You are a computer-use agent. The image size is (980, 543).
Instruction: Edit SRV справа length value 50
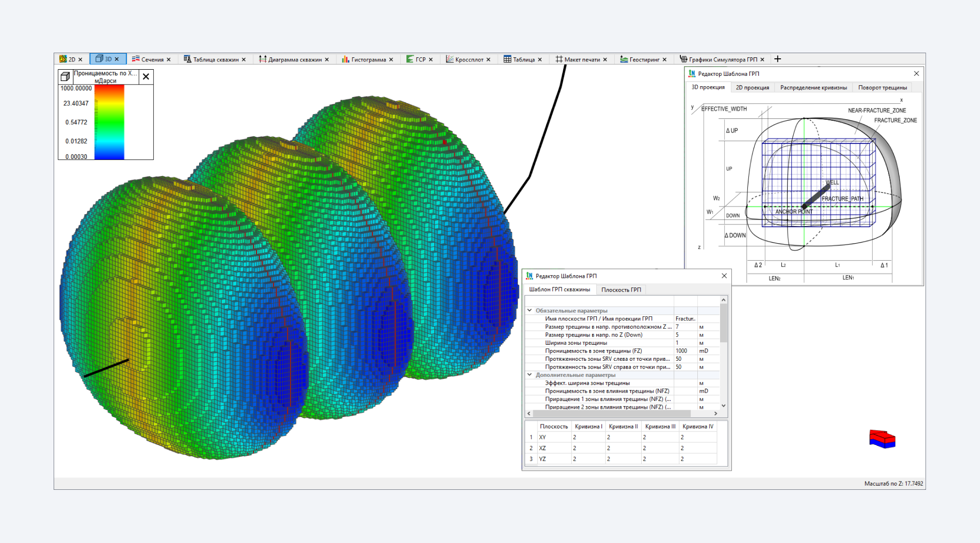pos(685,367)
